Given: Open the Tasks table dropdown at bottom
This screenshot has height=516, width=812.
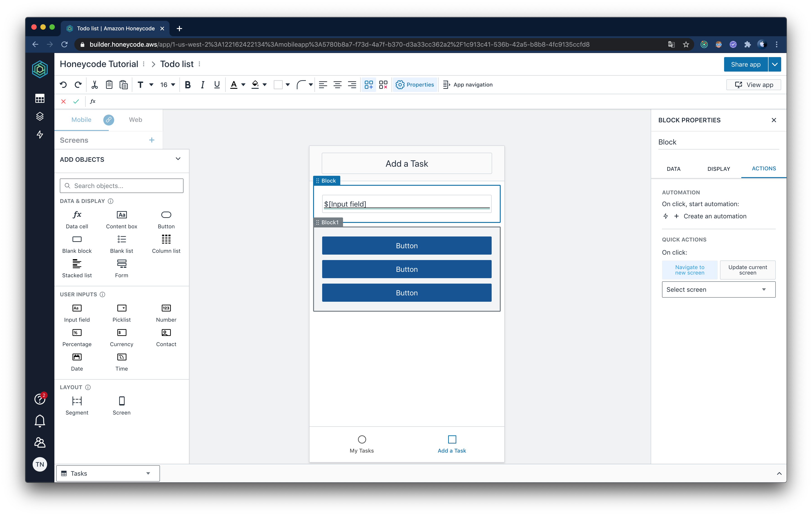Looking at the screenshot, I should (108, 473).
